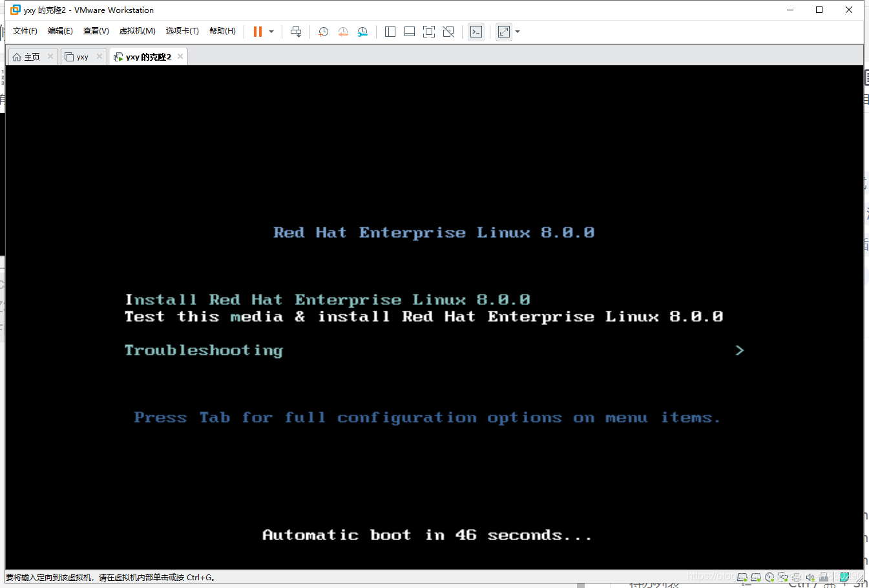This screenshot has width=869, height=588.
Task: Expand the power options dropdown arrow next to pause
Action: tap(271, 32)
